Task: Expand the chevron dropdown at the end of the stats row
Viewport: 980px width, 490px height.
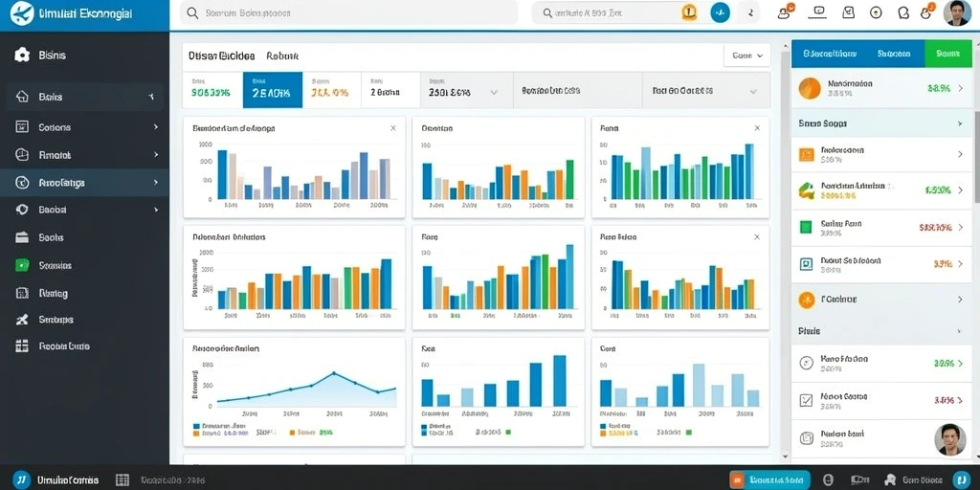Action: pyautogui.click(x=753, y=91)
